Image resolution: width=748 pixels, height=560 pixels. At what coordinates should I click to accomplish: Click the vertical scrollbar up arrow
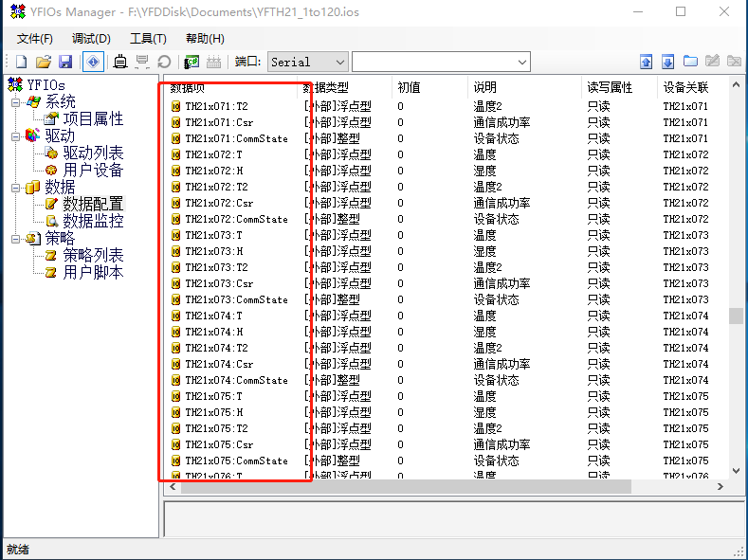736,85
